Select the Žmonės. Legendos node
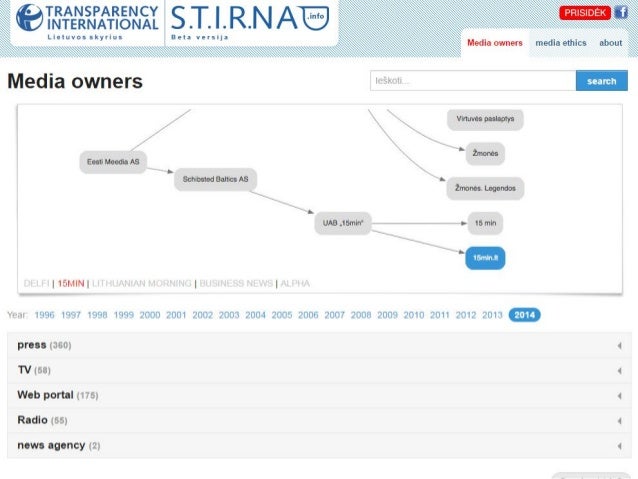638x479 pixels. (x=485, y=188)
